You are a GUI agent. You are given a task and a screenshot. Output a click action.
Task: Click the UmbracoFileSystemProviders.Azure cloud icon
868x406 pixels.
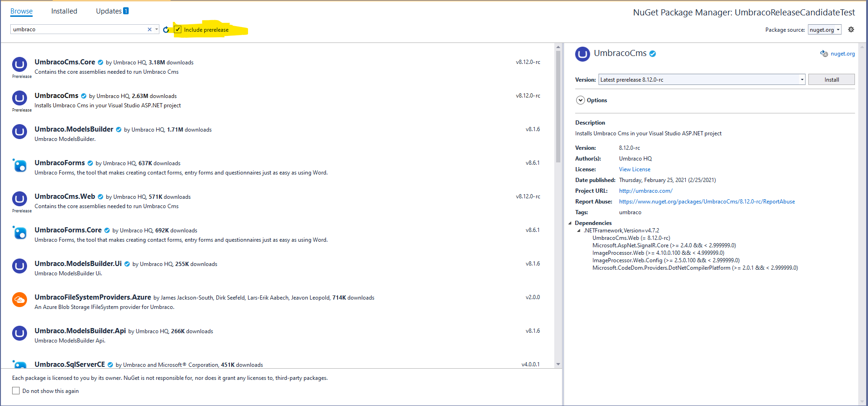[20, 300]
